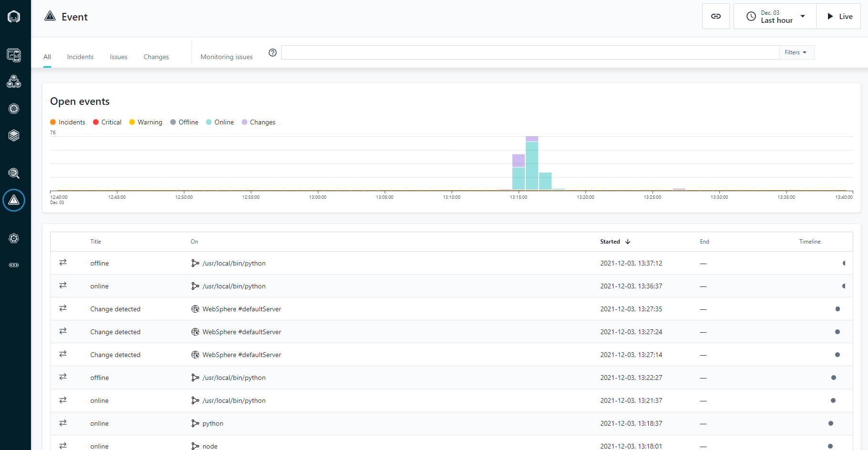The height and width of the screenshot is (450, 868).
Task: Click the WebSphere icon on 13:27:35 row
Action: [x=195, y=309]
